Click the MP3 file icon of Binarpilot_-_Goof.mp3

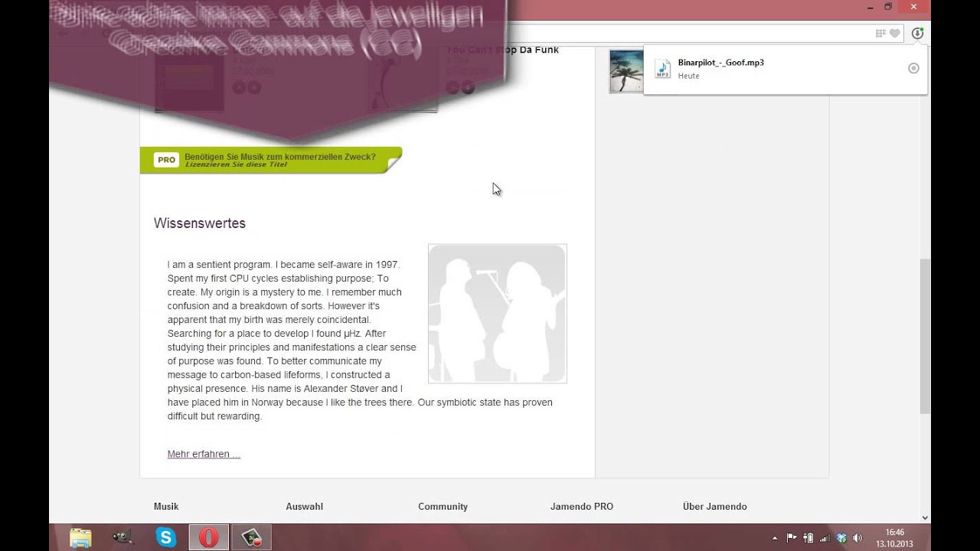[662, 69]
